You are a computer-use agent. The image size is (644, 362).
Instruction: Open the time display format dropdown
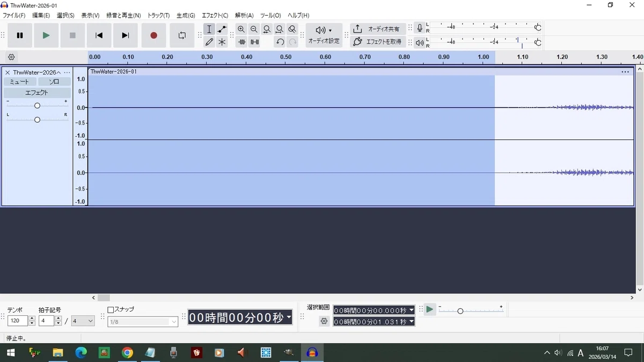(289, 317)
